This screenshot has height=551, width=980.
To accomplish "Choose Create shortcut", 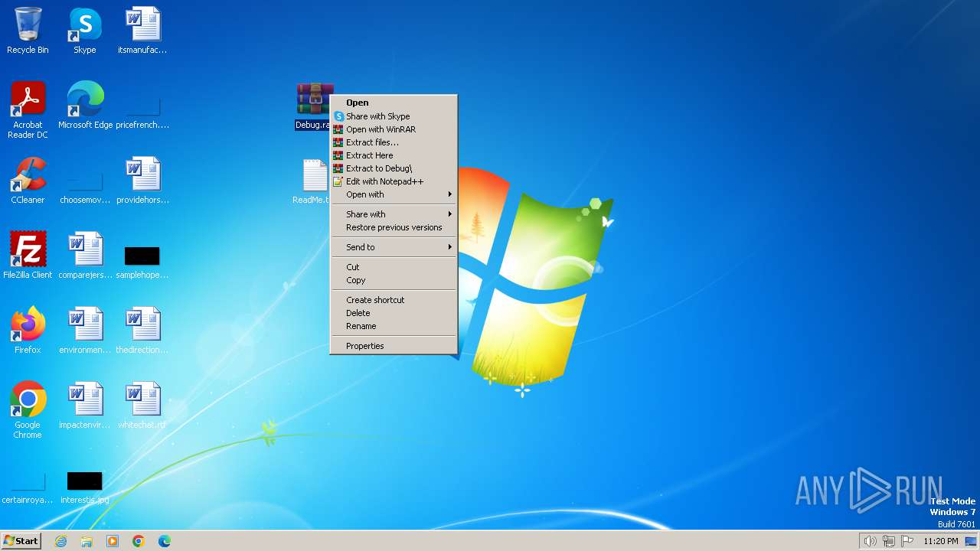I will 394,300.
